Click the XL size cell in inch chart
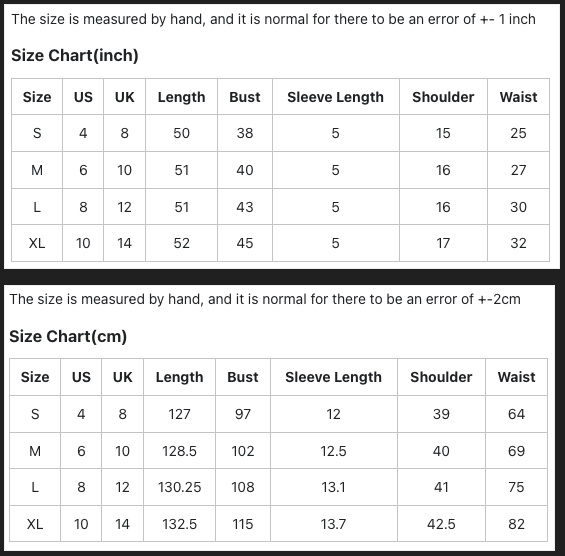565x556 pixels. pyautogui.click(x=37, y=243)
